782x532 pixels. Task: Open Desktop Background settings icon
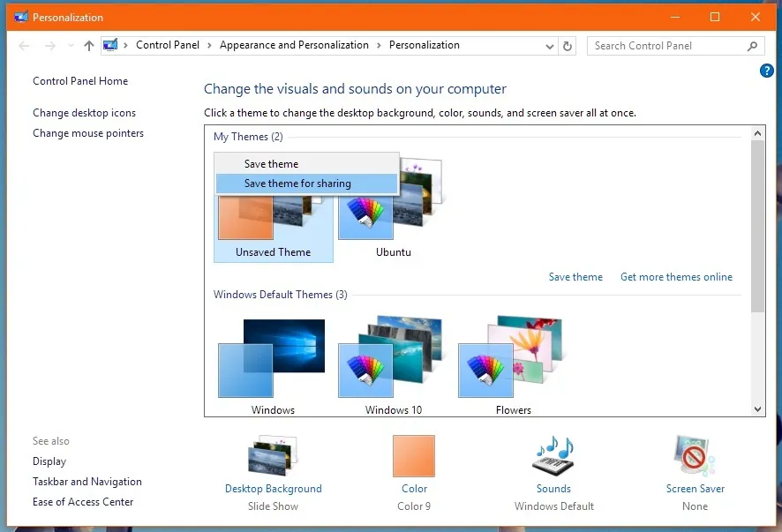pos(273,455)
